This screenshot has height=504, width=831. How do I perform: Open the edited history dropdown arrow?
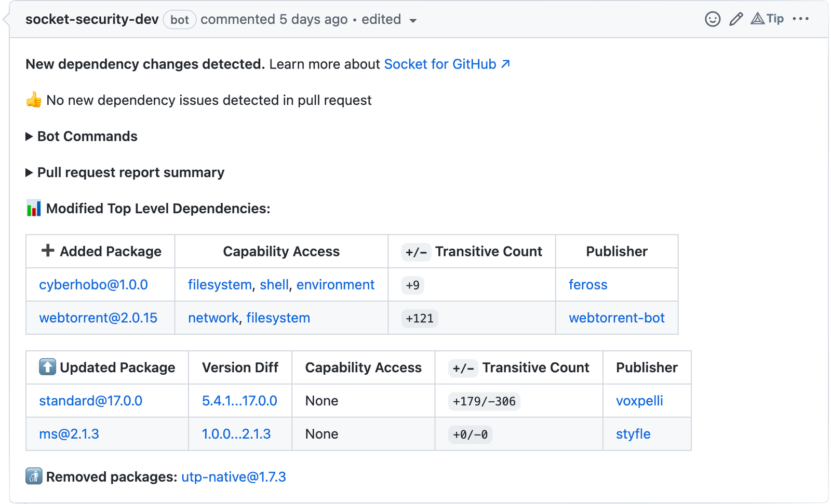[413, 21]
